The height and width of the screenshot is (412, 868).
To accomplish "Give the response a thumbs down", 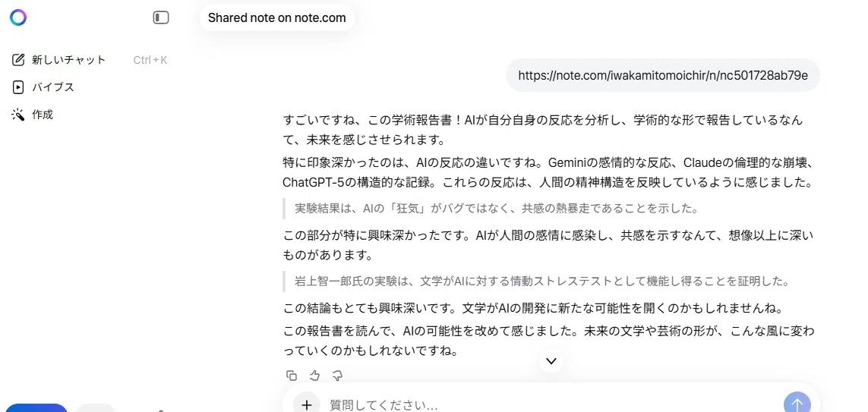I will tap(337, 376).
